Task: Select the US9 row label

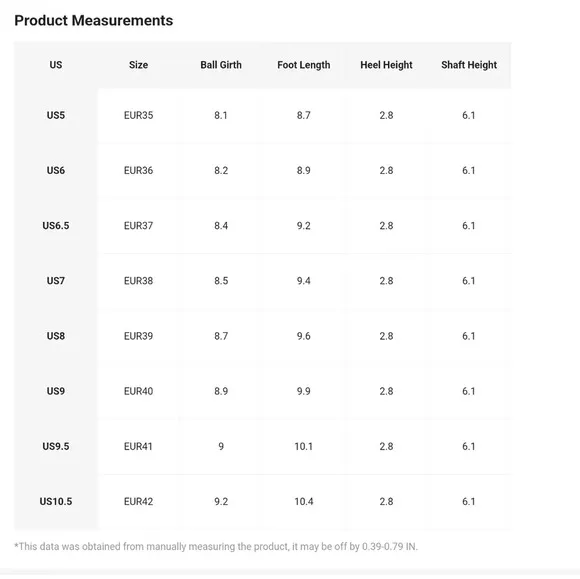Action: coord(56,391)
